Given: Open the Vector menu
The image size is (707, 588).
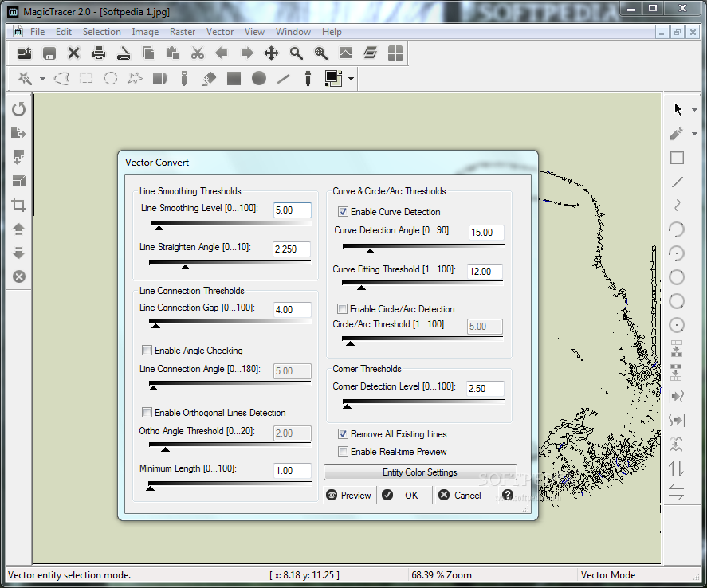Looking at the screenshot, I should (220, 32).
